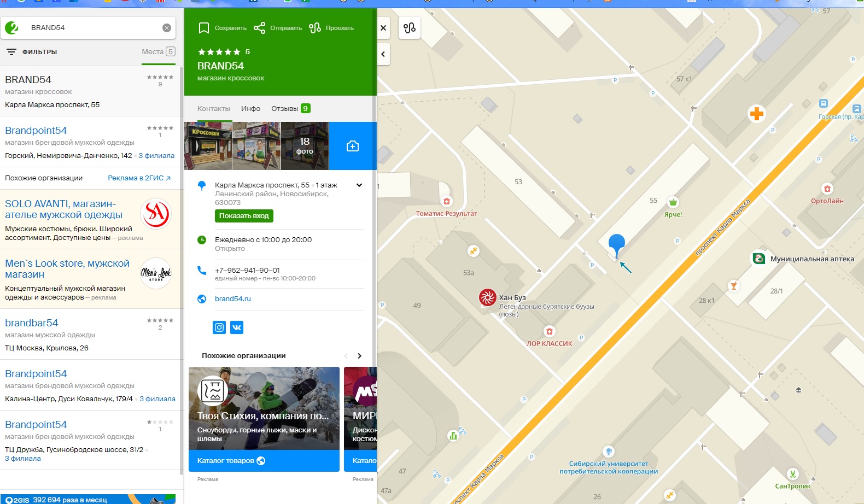Screen dimensions: 864x504
Task: Click the route builder icon on map
Action: pos(410,28)
